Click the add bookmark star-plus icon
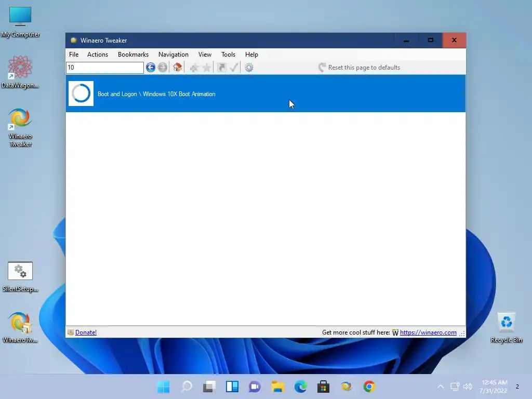This screenshot has height=399, width=532. coord(194,68)
